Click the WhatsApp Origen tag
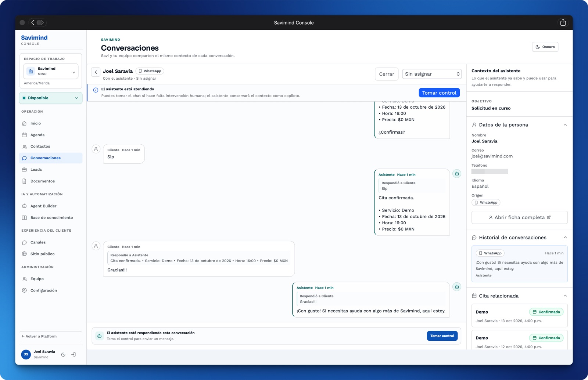The image size is (588, 380). [486, 203]
